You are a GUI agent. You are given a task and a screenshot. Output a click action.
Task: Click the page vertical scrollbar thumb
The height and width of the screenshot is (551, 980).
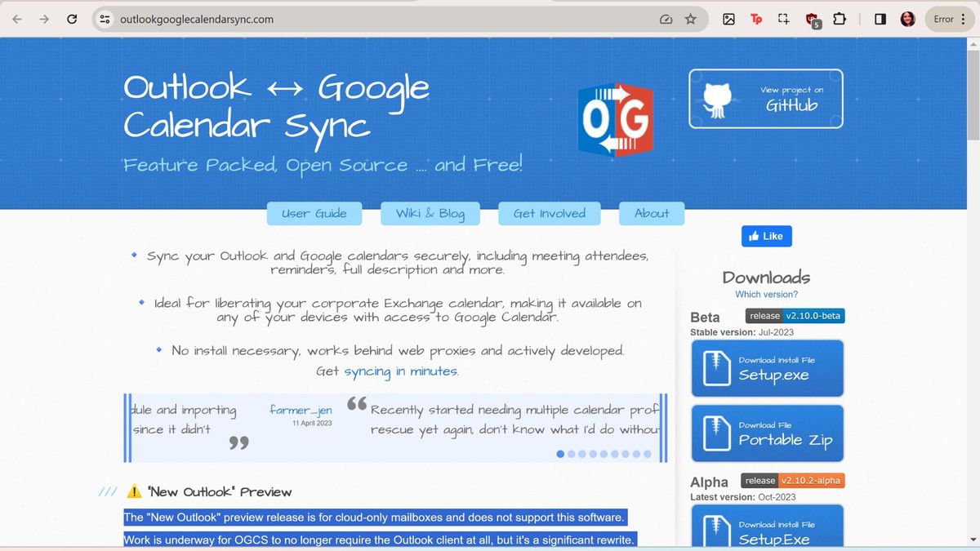(973, 95)
